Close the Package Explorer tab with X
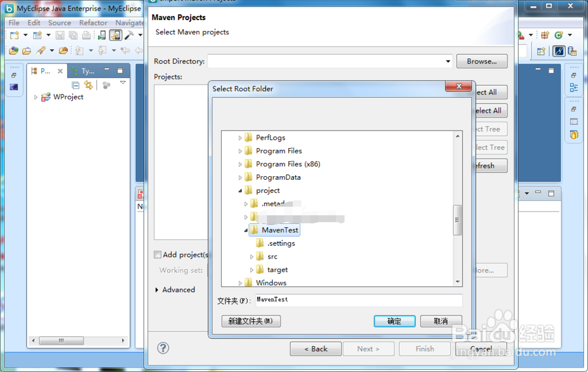Viewport: 588px width, 372px height. [x=60, y=71]
